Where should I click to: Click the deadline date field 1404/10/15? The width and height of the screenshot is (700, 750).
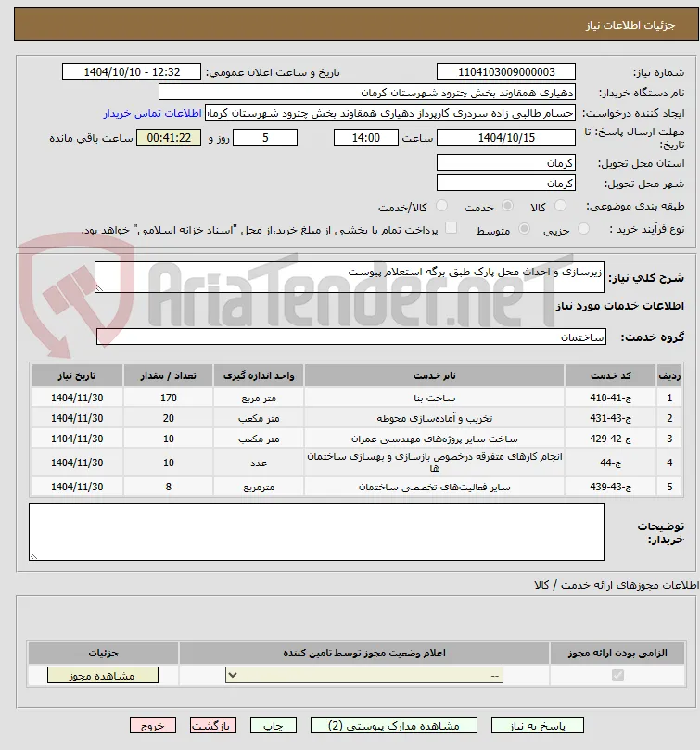point(505,138)
